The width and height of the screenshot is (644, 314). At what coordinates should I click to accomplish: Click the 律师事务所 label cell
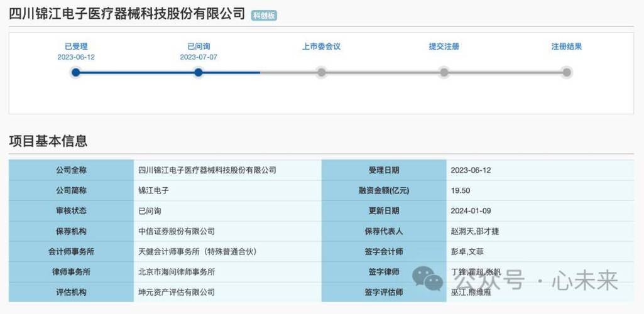[71, 272]
